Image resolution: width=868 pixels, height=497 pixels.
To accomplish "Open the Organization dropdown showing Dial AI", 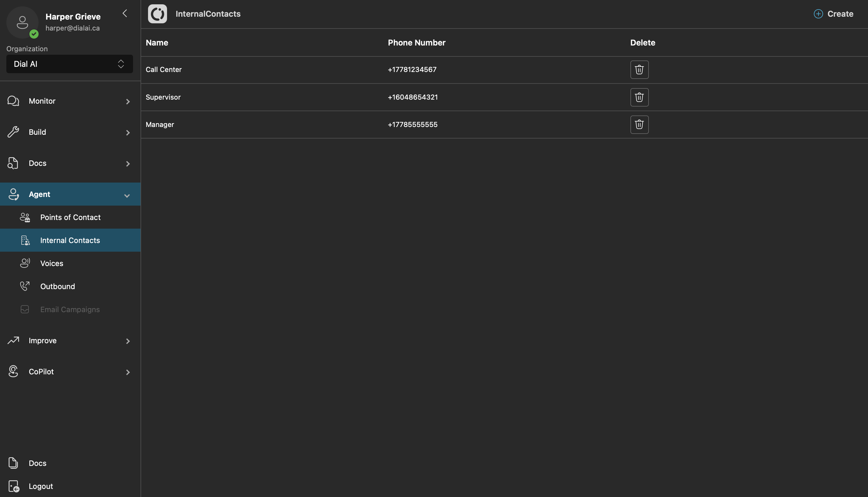I will pyautogui.click(x=69, y=64).
